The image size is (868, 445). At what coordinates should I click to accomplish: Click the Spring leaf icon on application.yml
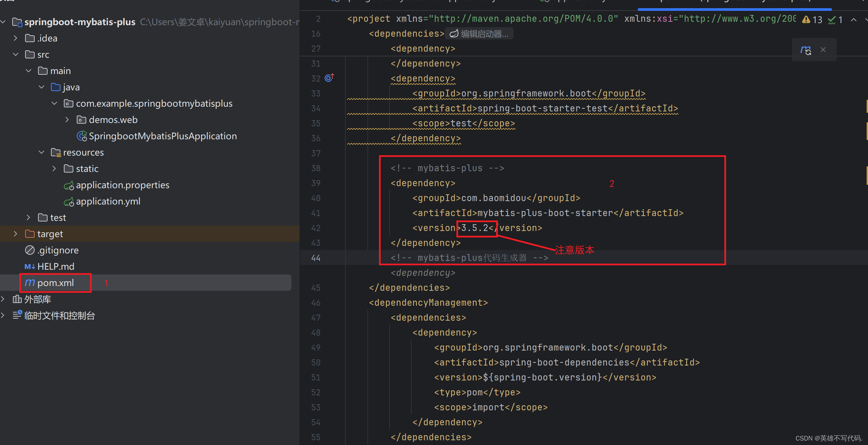[69, 201]
